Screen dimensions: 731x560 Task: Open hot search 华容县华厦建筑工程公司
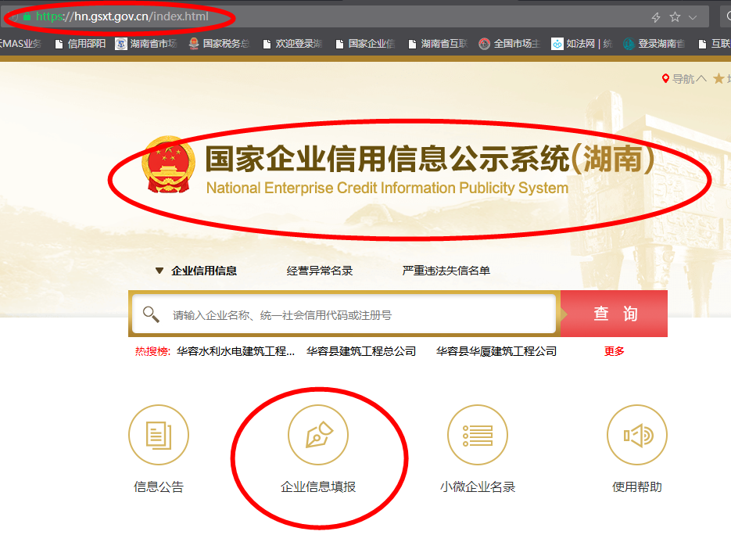click(496, 351)
